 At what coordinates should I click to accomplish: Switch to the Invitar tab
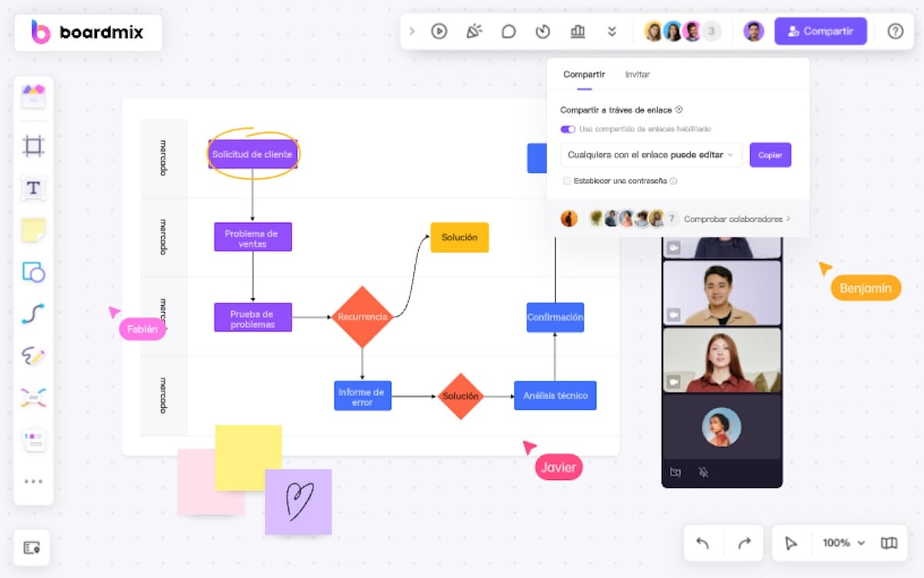[637, 75]
